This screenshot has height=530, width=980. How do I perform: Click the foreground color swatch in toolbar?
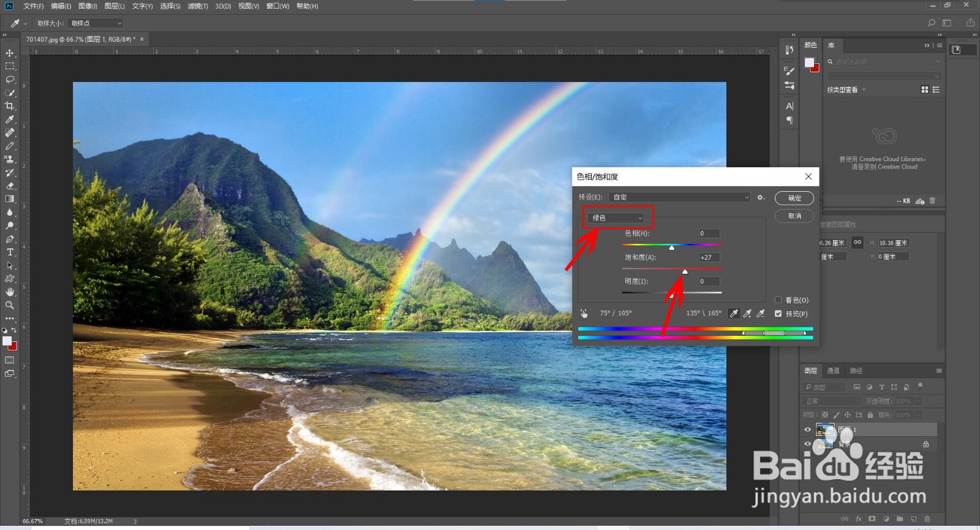coord(7,341)
